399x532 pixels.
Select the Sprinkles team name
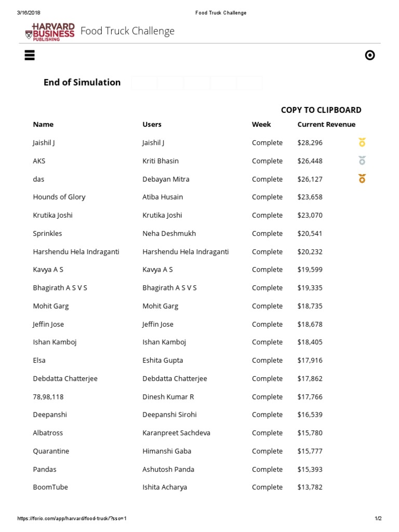[47, 233]
